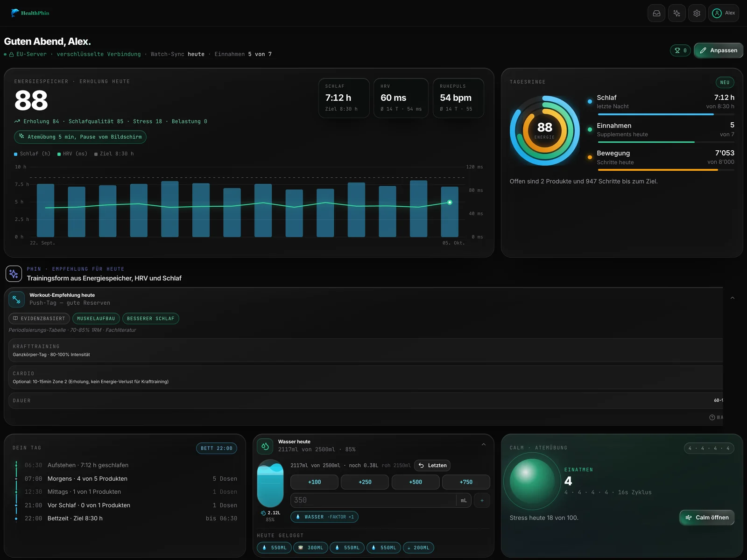The image size is (747, 560).
Task: Add +250 ml of water
Action: point(365,482)
